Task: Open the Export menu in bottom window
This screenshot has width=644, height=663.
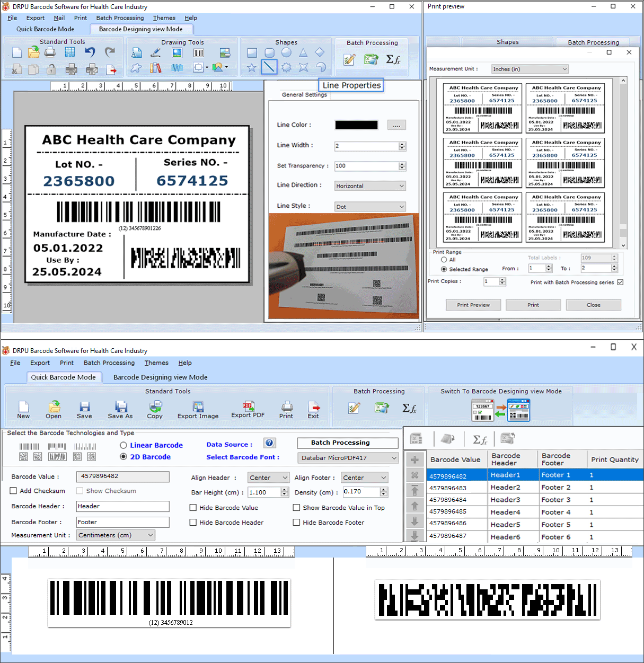Action: click(x=40, y=363)
